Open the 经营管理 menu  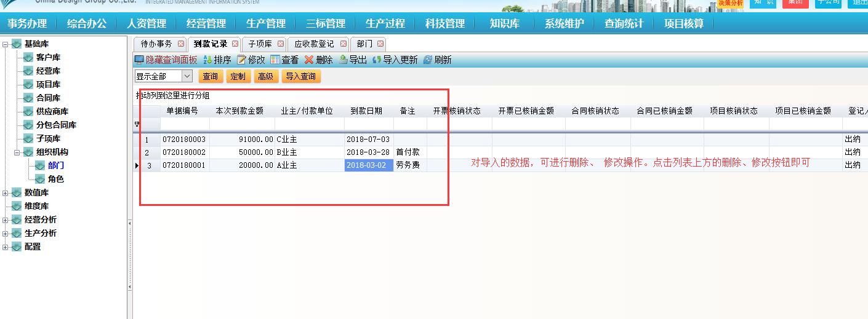pos(206,23)
